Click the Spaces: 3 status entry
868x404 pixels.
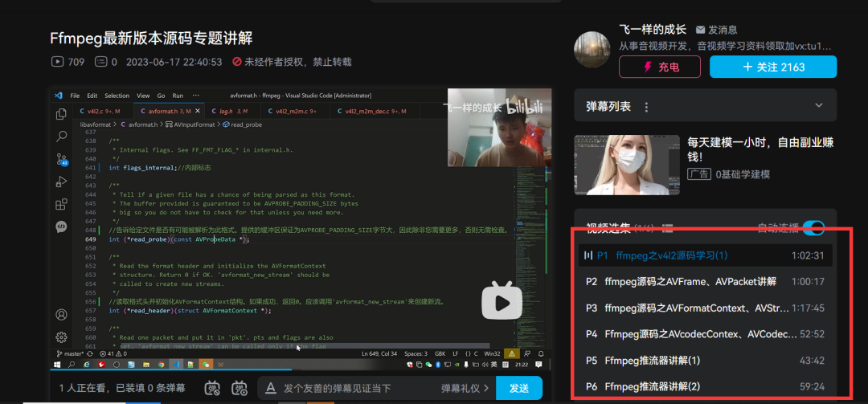416,353
